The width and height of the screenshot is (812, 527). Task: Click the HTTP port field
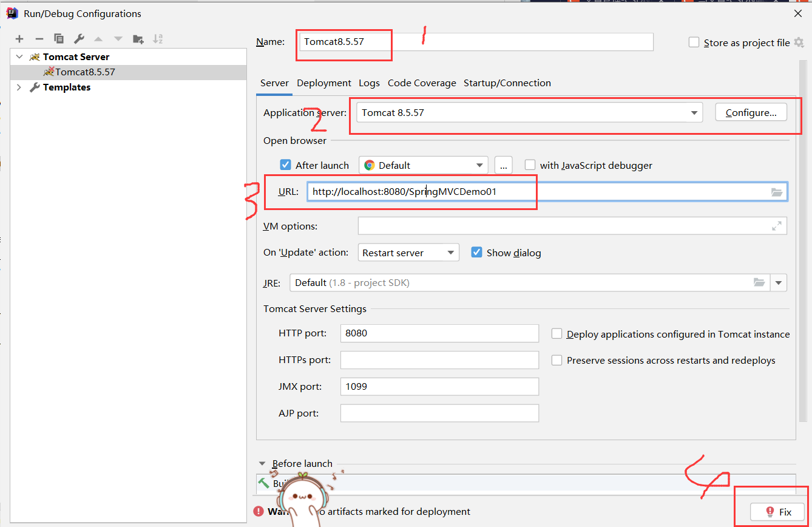click(439, 333)
